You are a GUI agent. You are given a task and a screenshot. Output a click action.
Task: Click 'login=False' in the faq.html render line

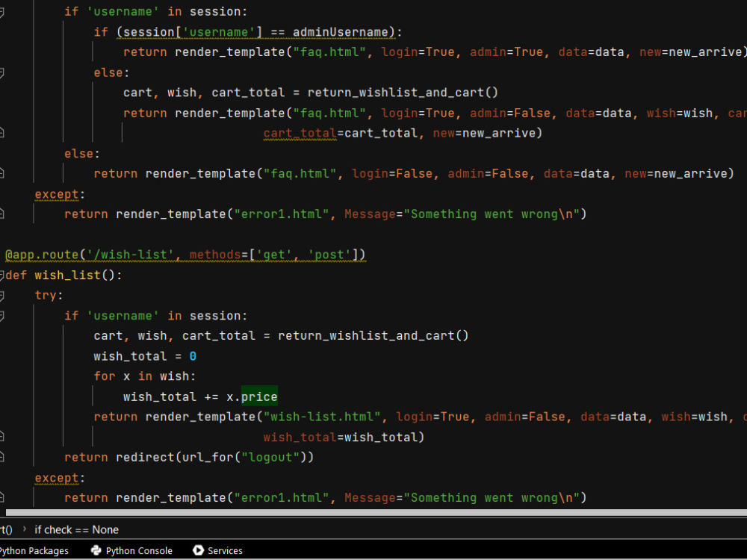coord(392,174)
